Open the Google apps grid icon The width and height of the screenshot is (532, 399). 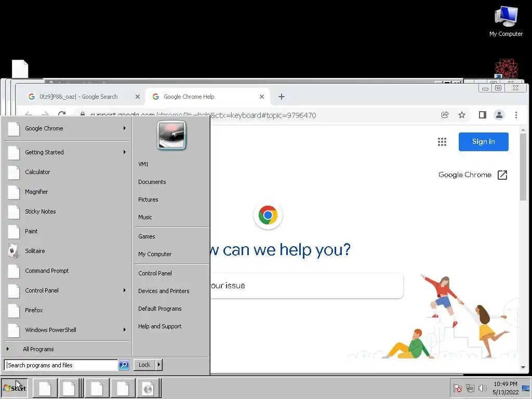coord(442,142)
